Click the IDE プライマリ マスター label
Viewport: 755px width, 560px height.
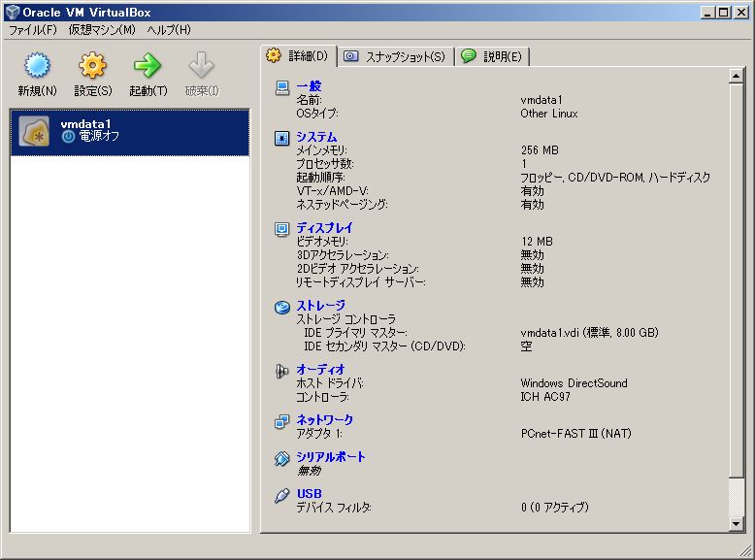(356, 333)
